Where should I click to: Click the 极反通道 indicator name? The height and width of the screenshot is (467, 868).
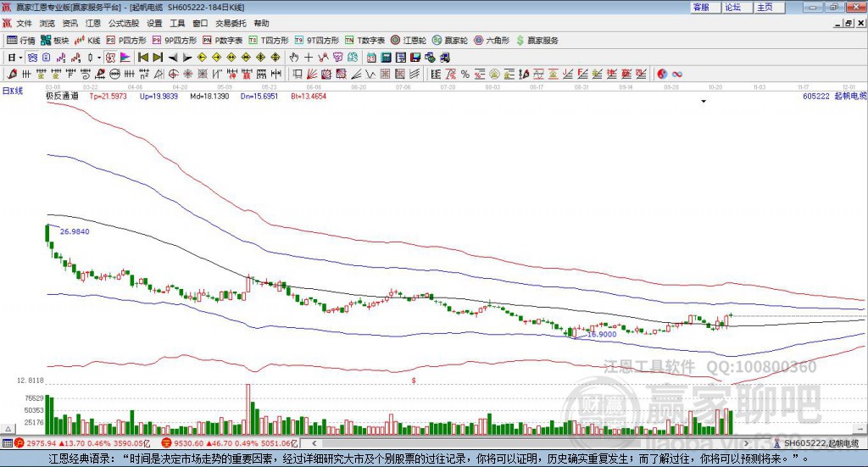click(62, 96)
